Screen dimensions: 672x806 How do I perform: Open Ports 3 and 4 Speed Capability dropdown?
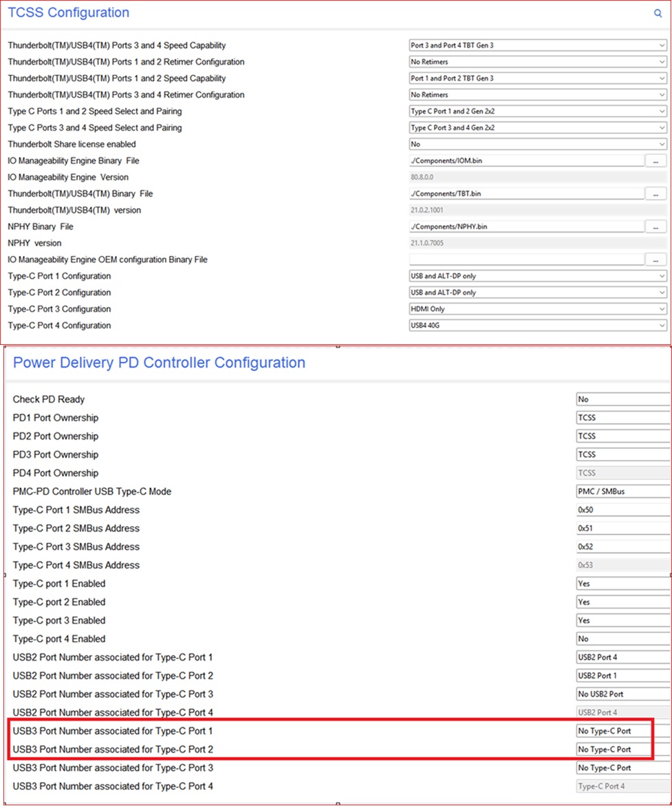coord(537,45)
